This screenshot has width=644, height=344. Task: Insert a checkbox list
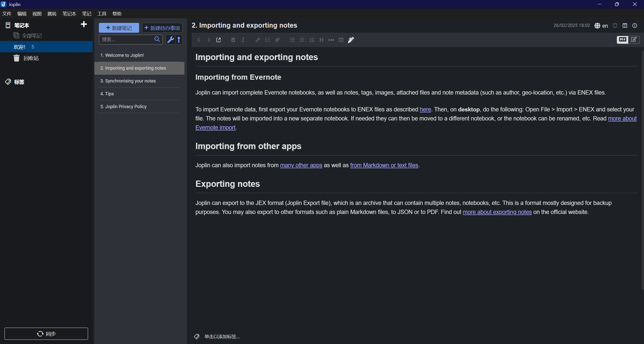coord(311,40)
